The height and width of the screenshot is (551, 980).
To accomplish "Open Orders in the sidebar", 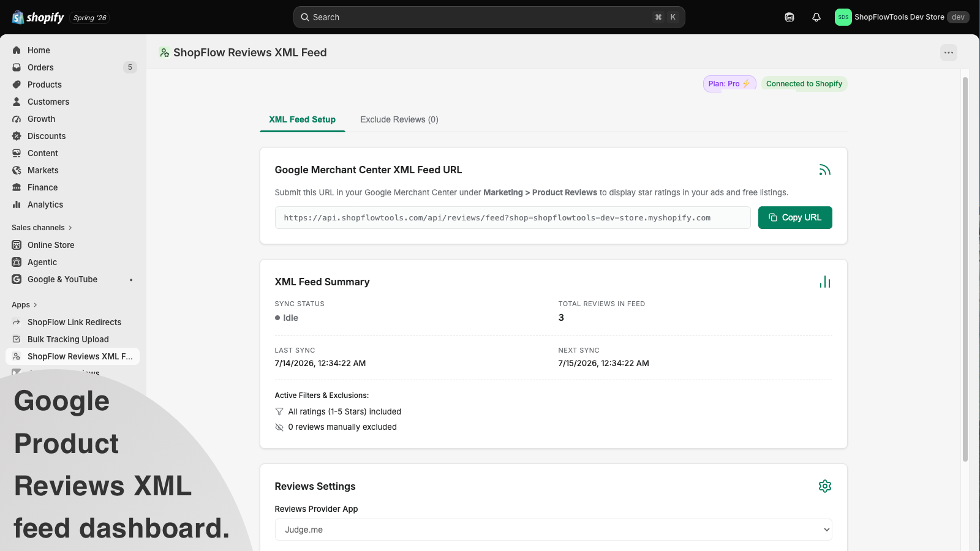I will click(73, 67).
